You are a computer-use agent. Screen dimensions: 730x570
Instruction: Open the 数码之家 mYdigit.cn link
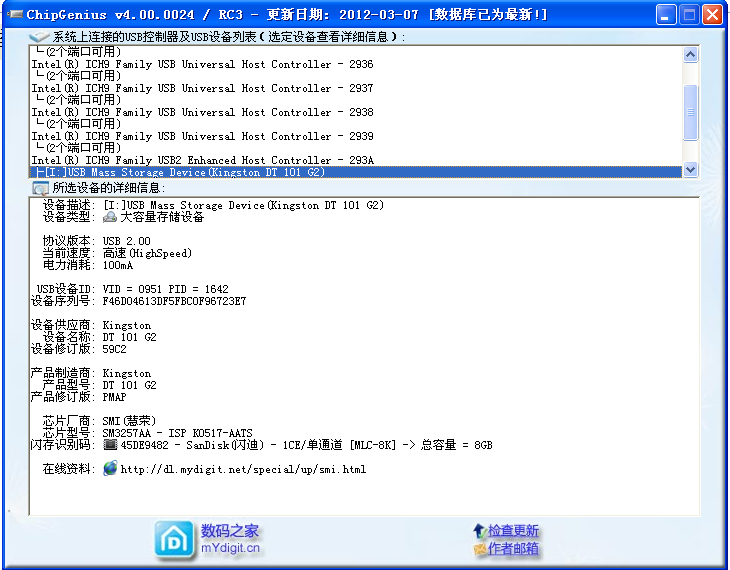tap(230, 539)
